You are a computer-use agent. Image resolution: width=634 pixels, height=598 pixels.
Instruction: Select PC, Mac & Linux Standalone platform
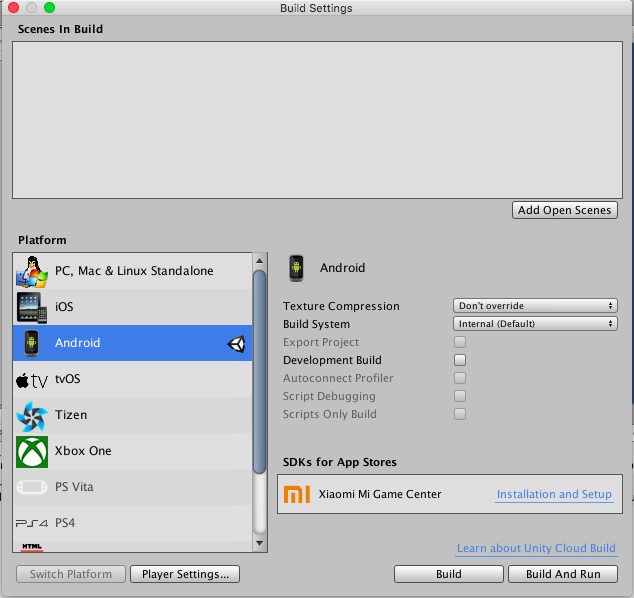pos(133,271)
